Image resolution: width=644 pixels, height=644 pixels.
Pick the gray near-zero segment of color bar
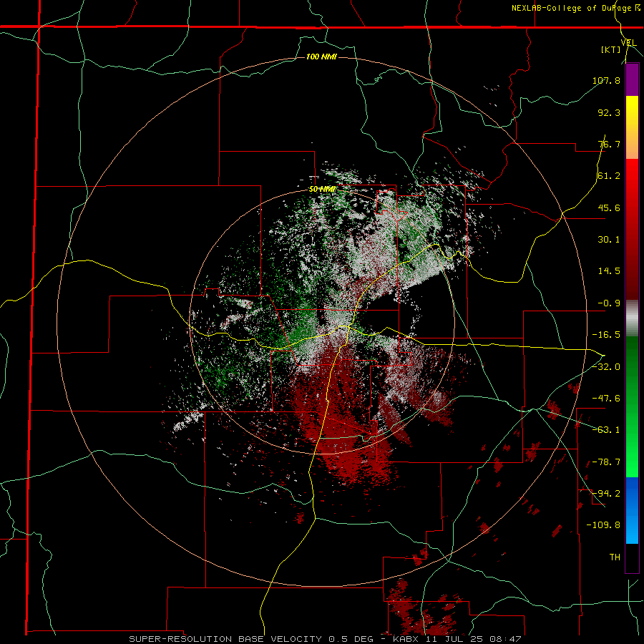(x=632, y=318)
